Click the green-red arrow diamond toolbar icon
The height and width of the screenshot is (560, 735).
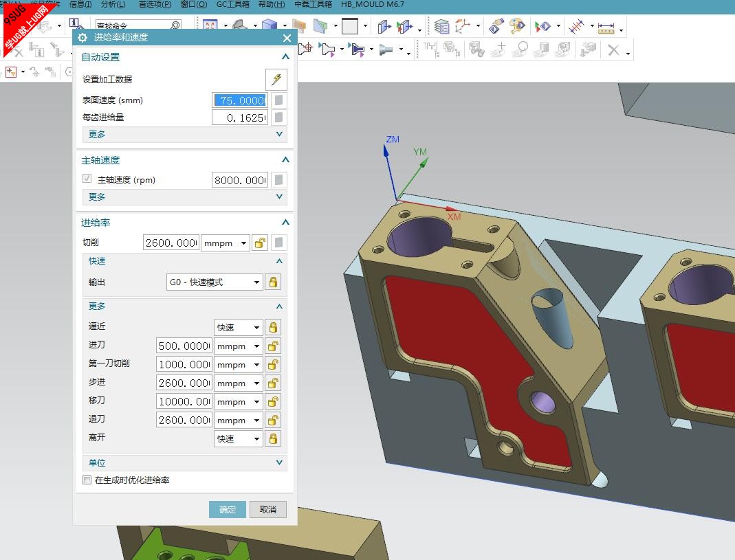[x=542, y=26]
